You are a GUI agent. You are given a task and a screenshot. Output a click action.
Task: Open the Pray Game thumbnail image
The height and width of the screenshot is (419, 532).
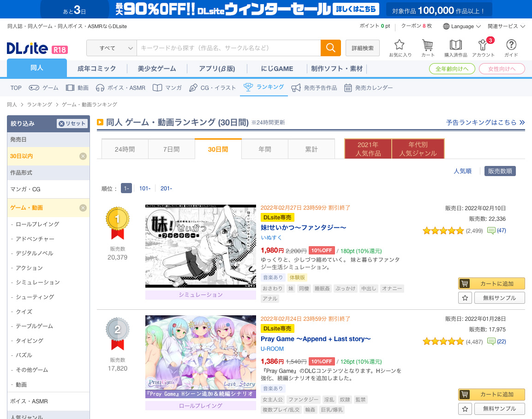201,357
